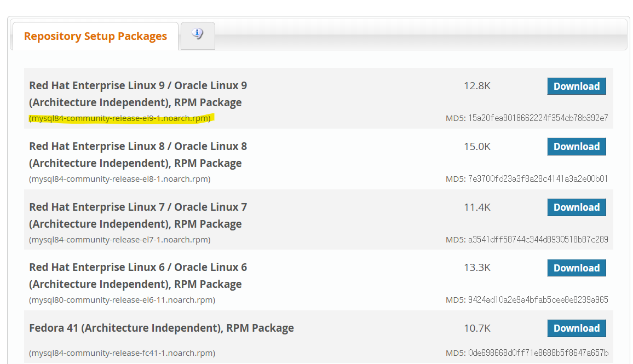Click the Red Hat Enterprise Linux 8 title
This screenshot has width=633, height=364.
[138, 154]
